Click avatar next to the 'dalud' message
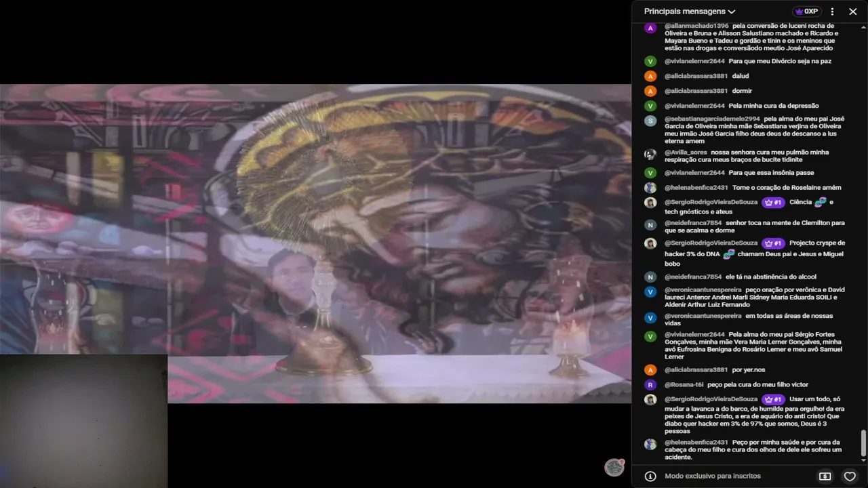The width and height of the screenshot is (868, 488). (x=650, y=76)
